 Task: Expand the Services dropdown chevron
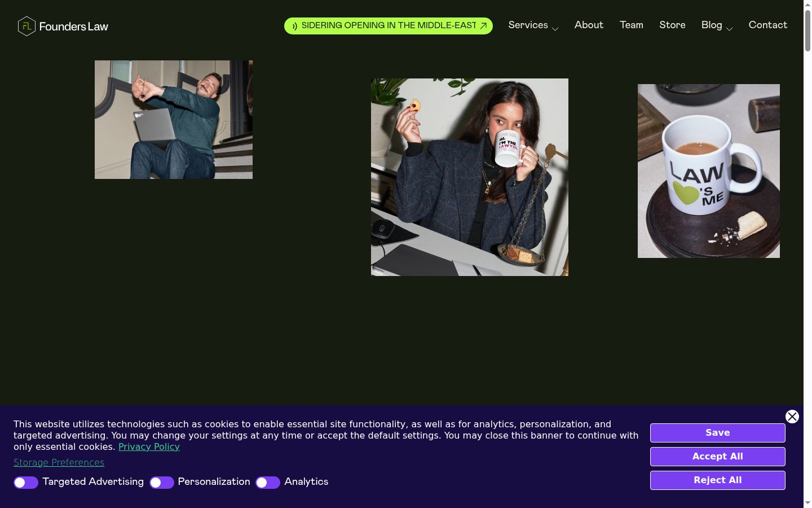555,29
